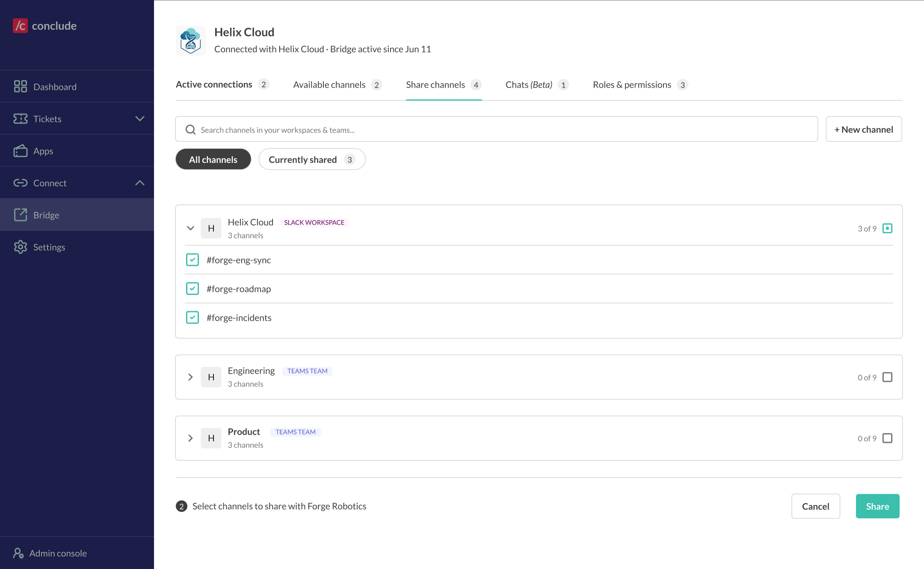Viewport: 924px width, 569px height.
Task: Expand the Product team group
Action: click(190, 438)
